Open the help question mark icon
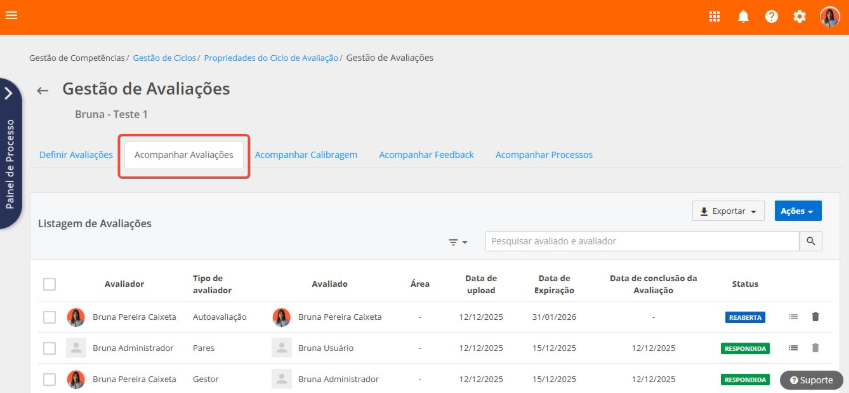 772,17
